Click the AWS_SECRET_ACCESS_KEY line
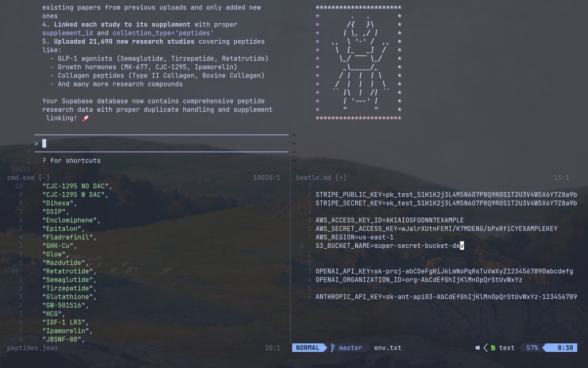The width and height of the screenshot is (588, 368). (x=437, y=229)
